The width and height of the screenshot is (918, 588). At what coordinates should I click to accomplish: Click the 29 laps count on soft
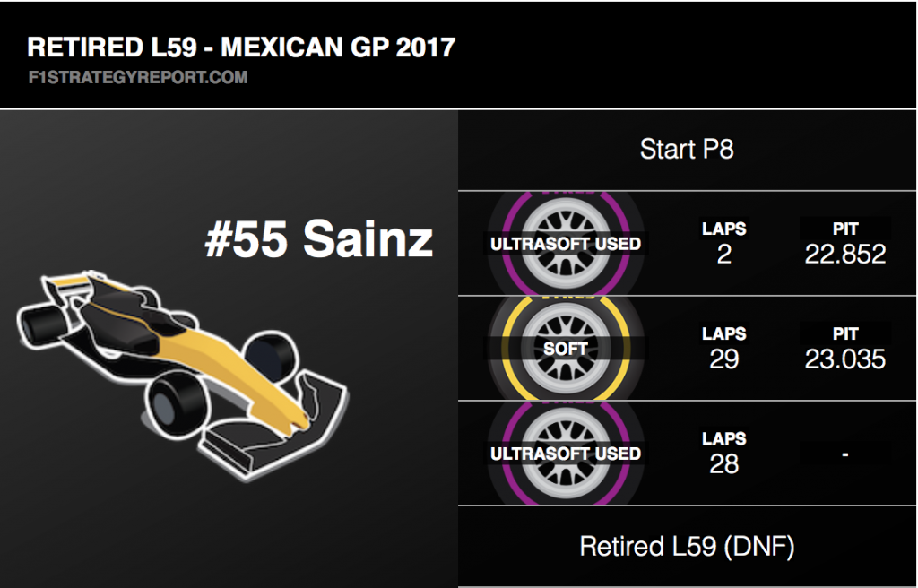click(724, 359)
